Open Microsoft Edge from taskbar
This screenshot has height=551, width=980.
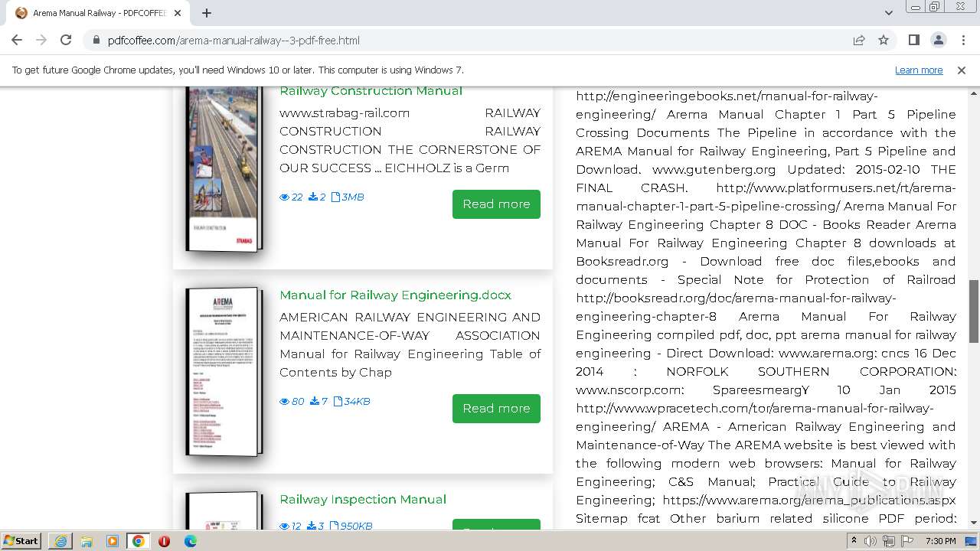click(191, 541)
